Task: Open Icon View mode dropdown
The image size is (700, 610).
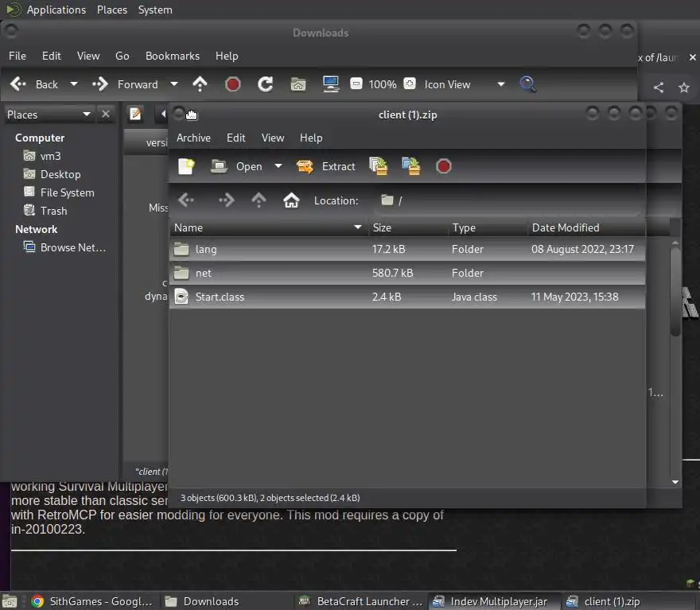Action: pyautogui.click(x=463, y=84)
